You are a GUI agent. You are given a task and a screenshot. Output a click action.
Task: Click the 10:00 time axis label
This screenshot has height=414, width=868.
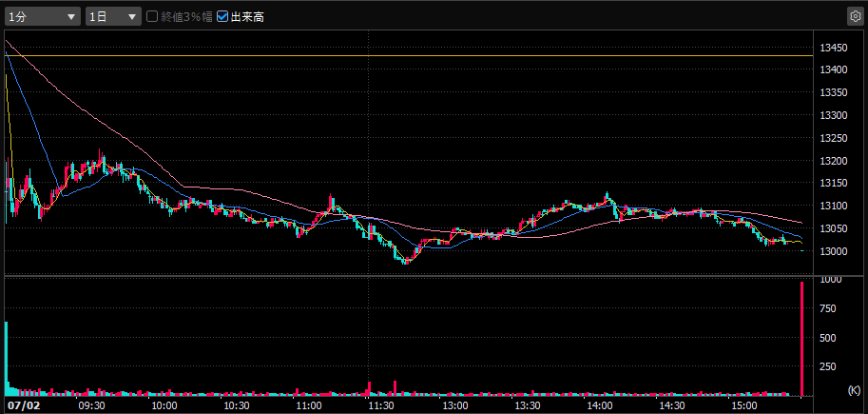pyautogui.click(x=165, y=405)
